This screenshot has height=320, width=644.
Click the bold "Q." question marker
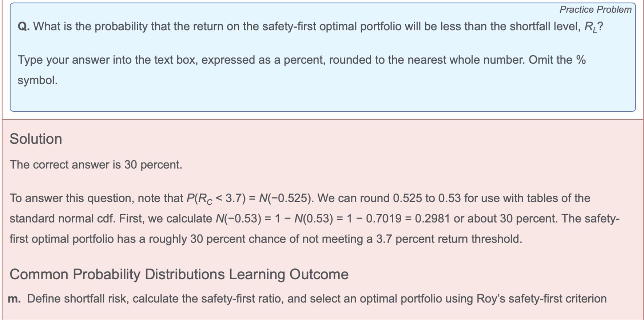point(24,27)
